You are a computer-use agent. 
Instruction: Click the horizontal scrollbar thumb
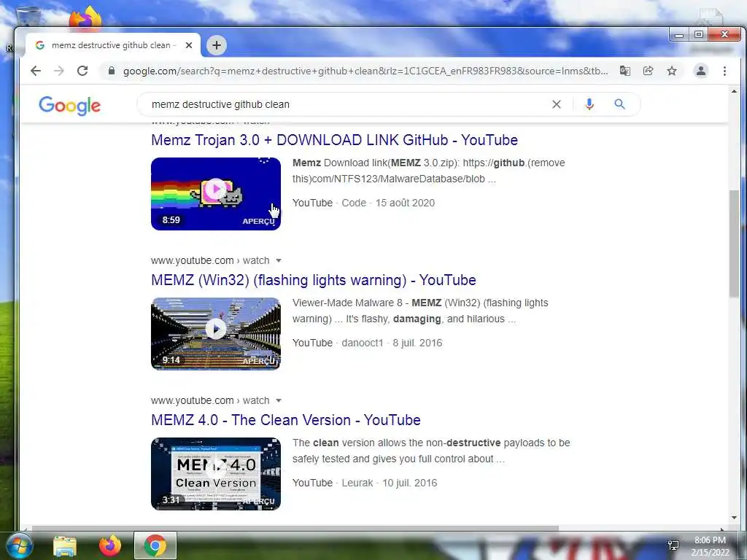click(x=295, y=528)
